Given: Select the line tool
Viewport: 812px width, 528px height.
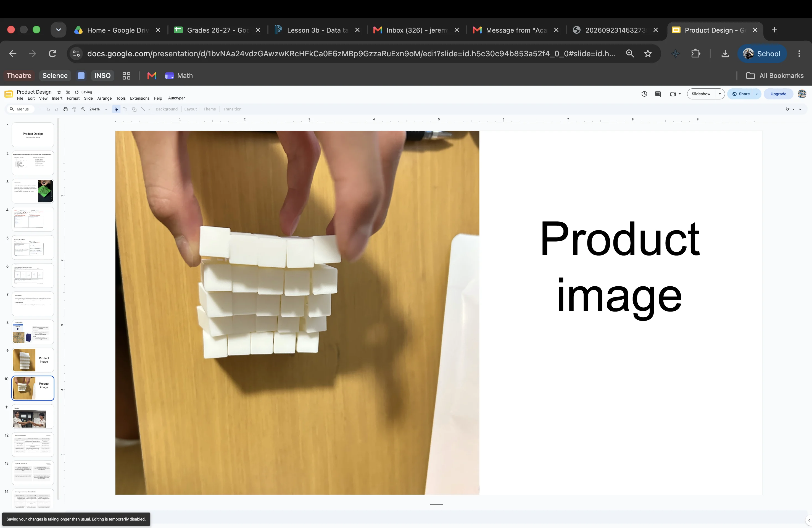Looking at the screenshot, I should click(143, 109).
